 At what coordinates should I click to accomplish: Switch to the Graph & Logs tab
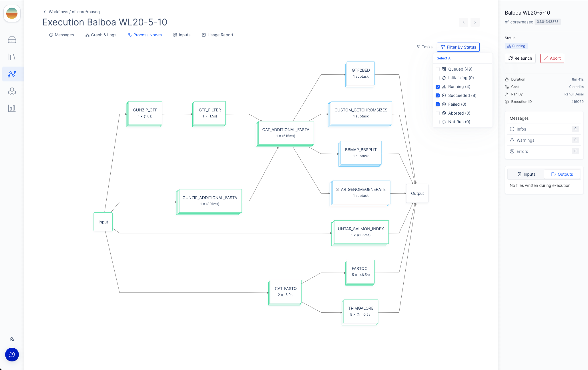[101, 35]
